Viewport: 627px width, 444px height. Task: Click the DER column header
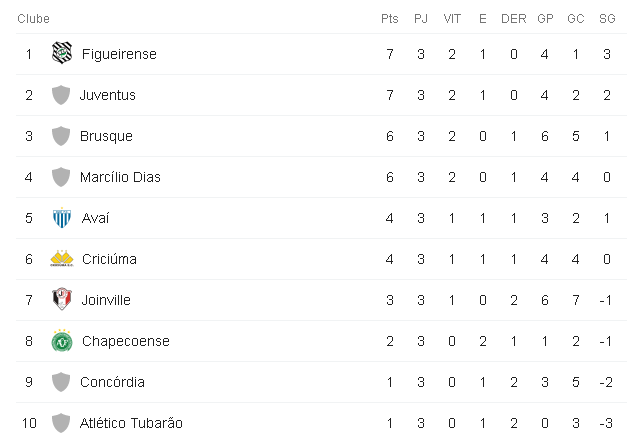(514, 19)
